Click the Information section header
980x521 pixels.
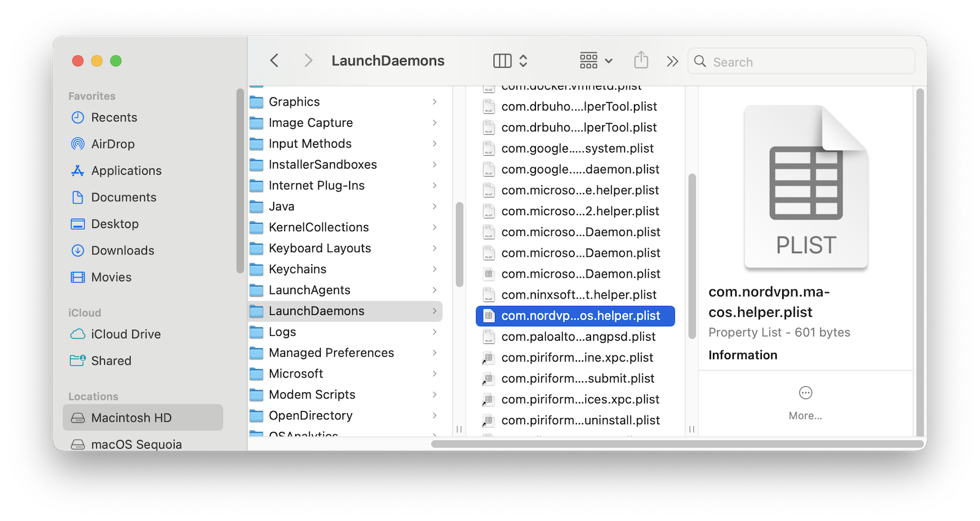coord(743,355)
